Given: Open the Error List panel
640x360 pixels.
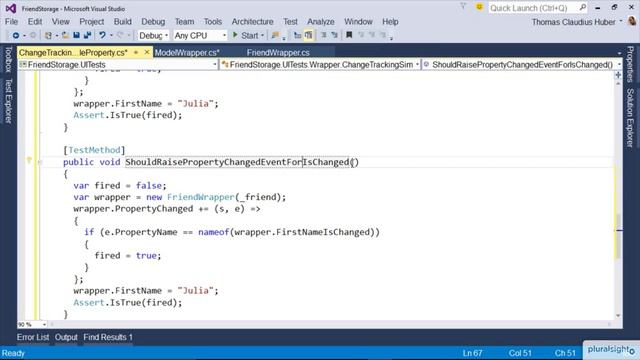Looking at the screenshot, I should (x=33, y=337).
